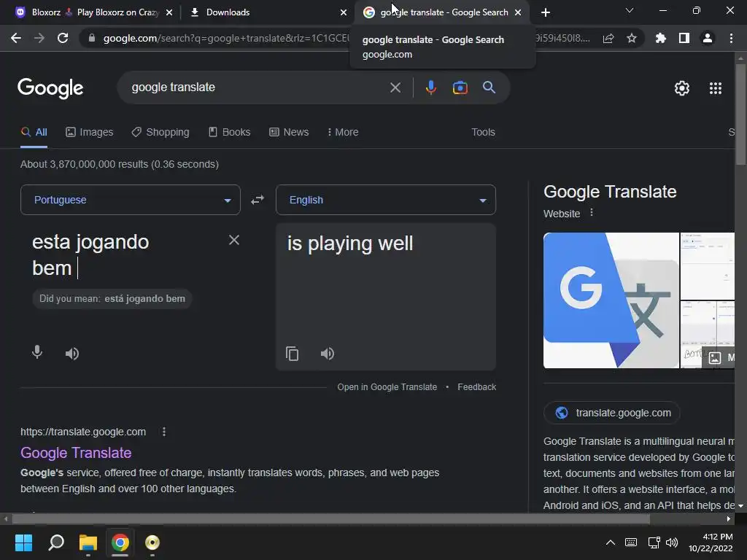Open Chrome's three-dot menu
The width and height of the screenshot is (747, 560).
731,38
